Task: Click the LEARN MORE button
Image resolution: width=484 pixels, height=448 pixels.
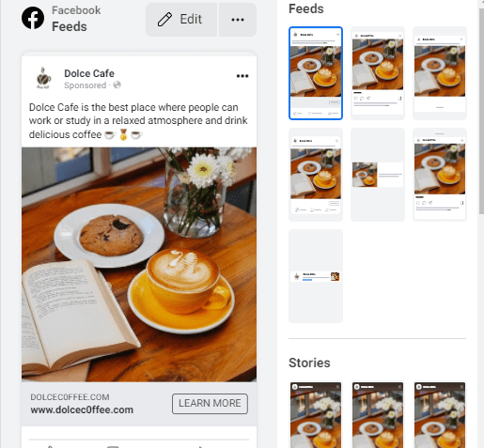Action: pos(210,403)
